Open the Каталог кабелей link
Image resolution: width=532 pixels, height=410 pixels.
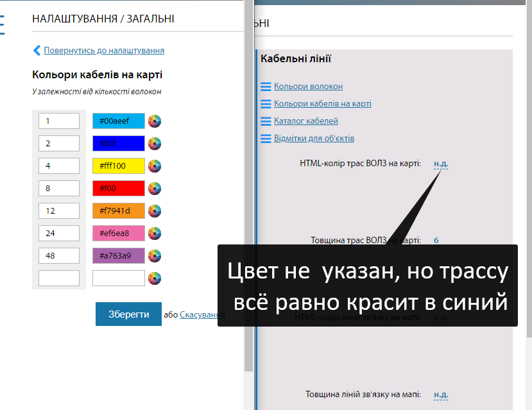coord(306,121)
